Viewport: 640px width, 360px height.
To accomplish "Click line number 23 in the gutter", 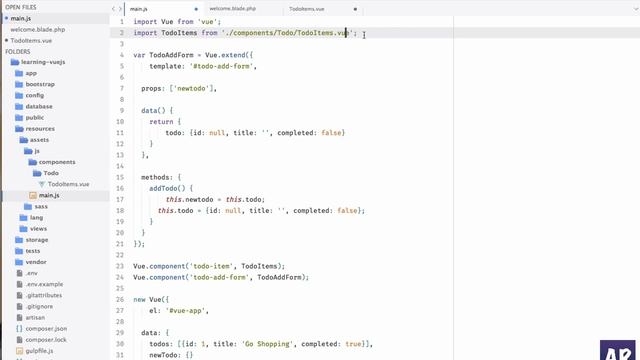I will [120, 266].
